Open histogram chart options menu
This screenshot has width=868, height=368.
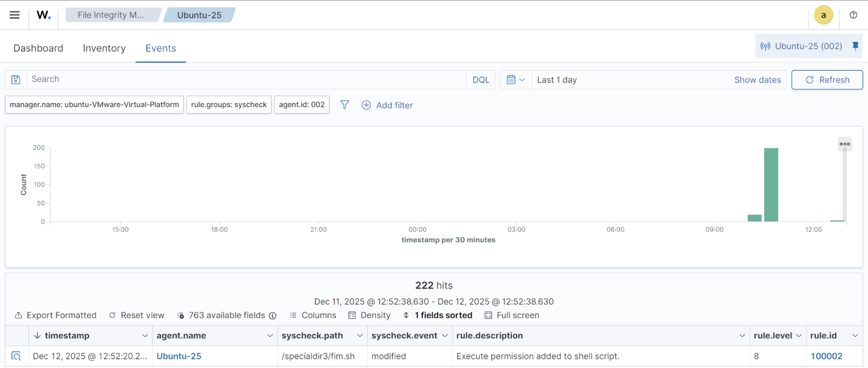(845, 144)
